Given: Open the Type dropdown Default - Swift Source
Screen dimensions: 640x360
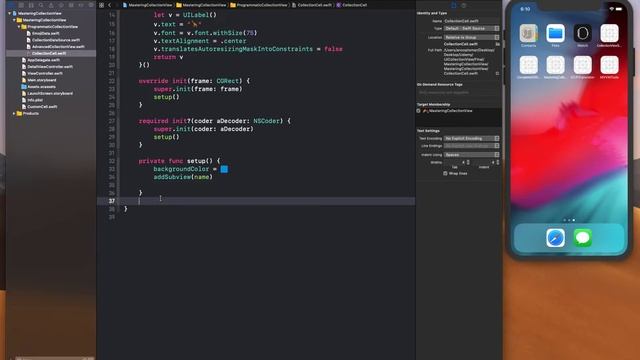Looking at the screenshot, I should point(471,29).
